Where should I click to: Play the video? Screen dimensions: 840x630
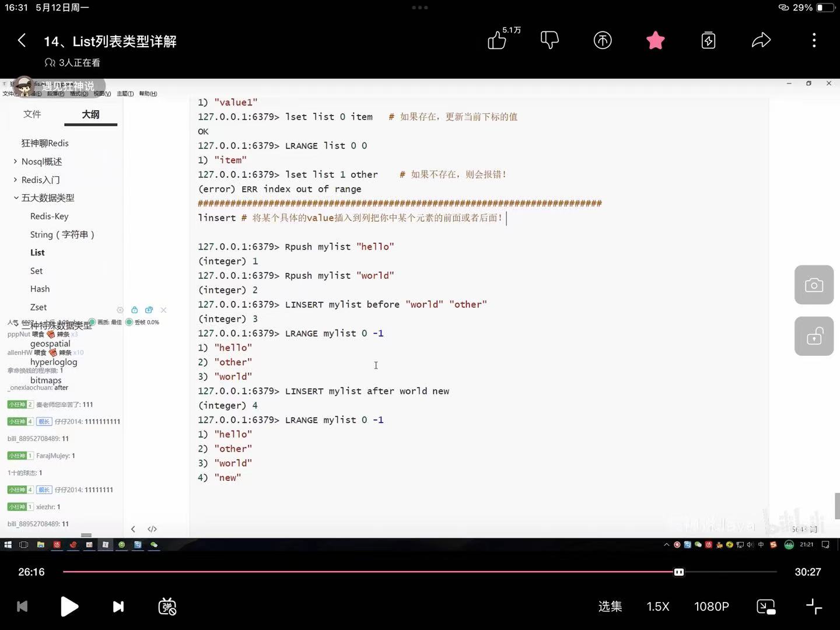(69, 607)
